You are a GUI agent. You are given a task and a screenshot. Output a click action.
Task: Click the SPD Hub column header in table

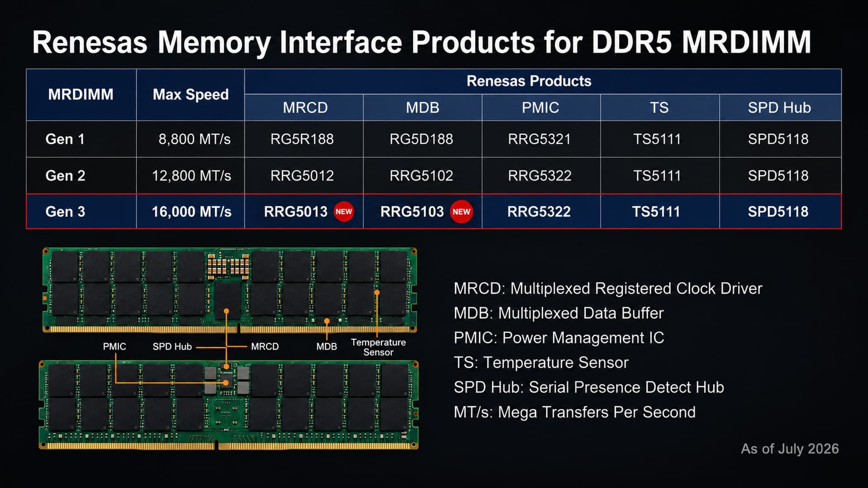pos(780,108)
